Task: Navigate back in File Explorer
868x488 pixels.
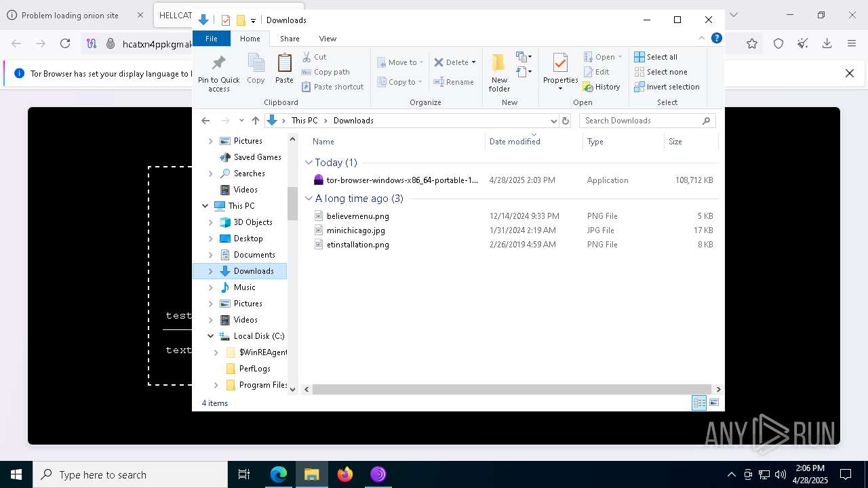Action: pyautogui.click(x=205, y=121)
